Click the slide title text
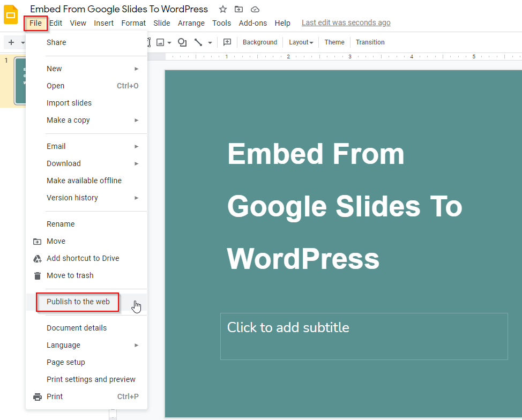 (x=345, y=206)
